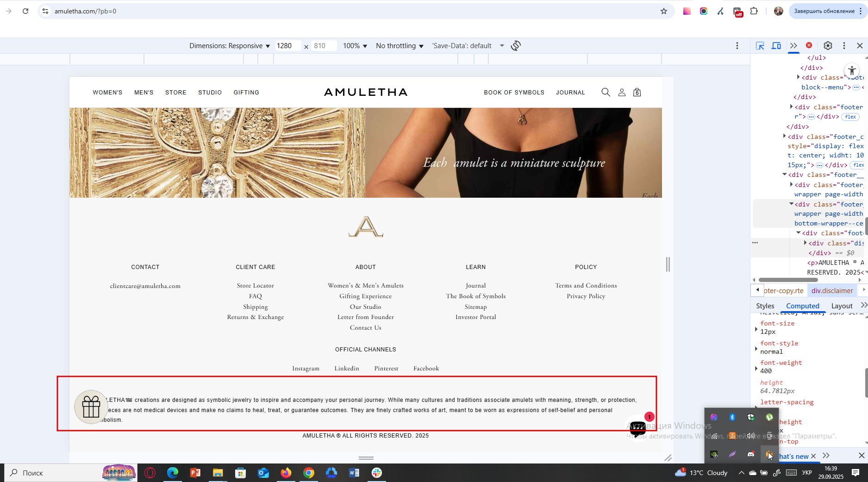Switch to the Styles tab
The image size is (868, 482).
(x=765, y=306)
